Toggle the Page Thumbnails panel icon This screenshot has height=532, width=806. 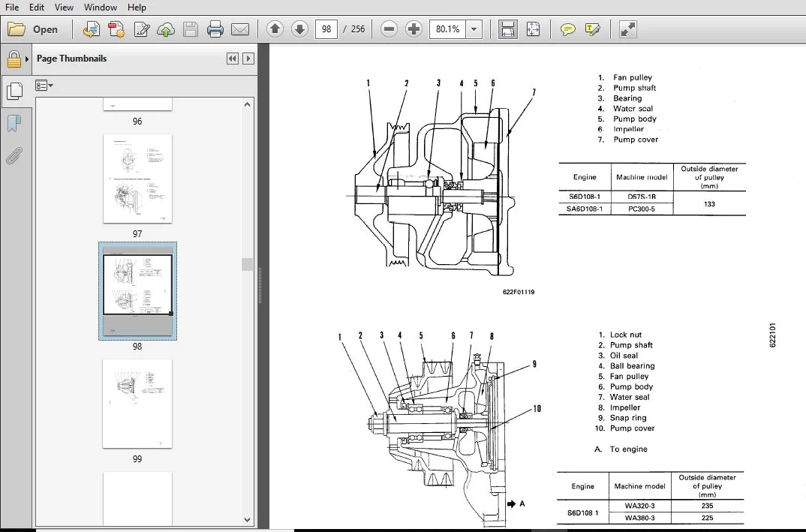point(14,92)
